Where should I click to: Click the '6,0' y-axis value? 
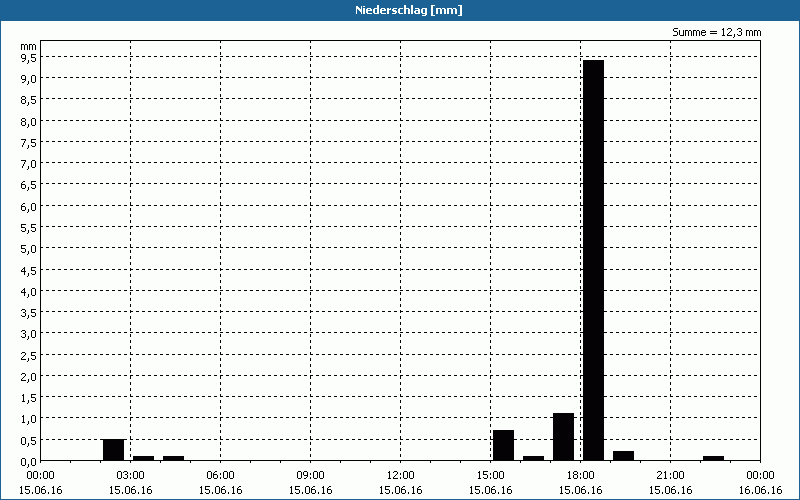coord(28,206)
